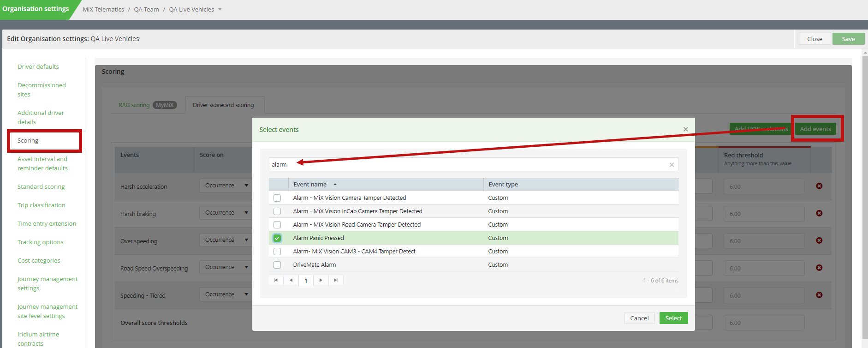Go to last page of events
The width and height of the screenshot is (868, 348).
336,280
